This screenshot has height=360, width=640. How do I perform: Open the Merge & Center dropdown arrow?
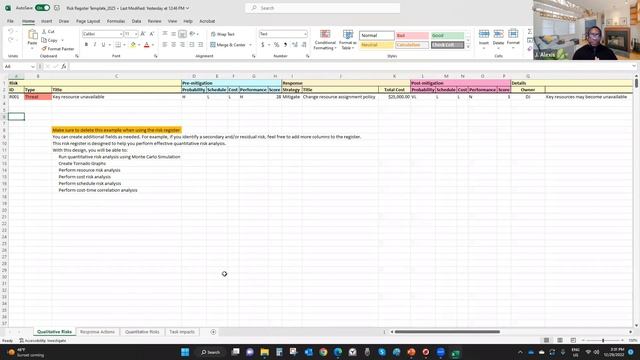250,45
